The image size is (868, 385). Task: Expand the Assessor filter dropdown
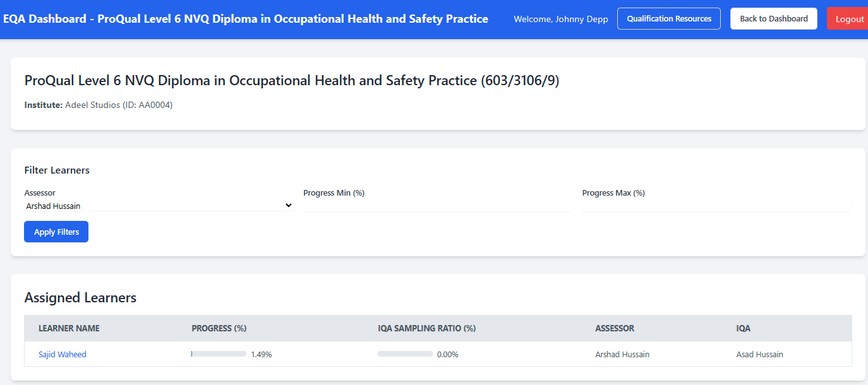159,206
